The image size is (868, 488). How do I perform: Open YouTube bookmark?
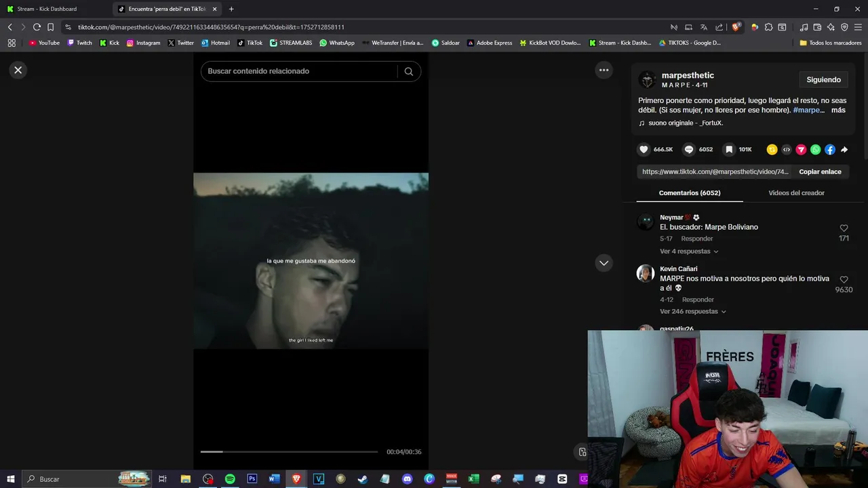[44, 43]
